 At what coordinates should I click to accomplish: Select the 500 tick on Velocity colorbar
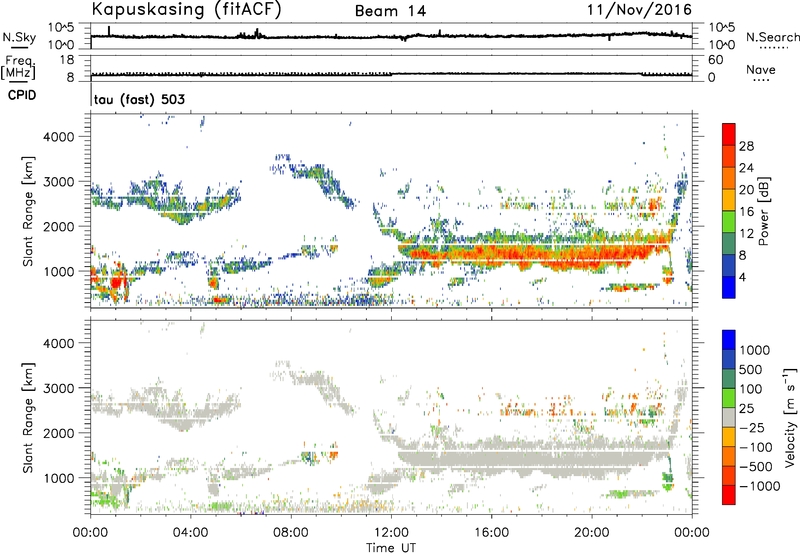(x=751, y=370)
